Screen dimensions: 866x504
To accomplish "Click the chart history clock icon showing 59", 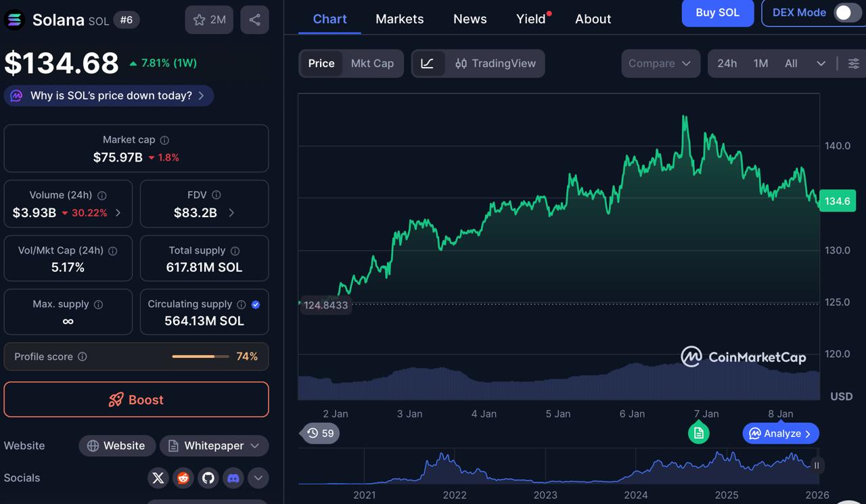I will pos(319,433).
